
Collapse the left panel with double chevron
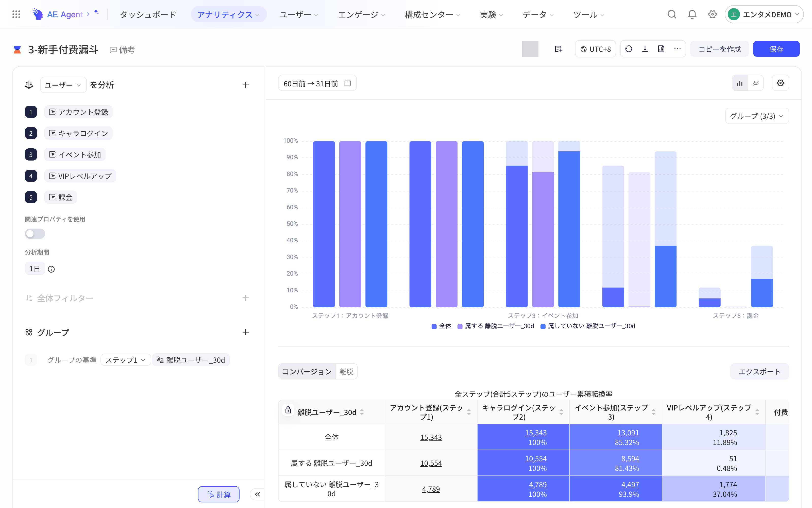click(257, 494)
